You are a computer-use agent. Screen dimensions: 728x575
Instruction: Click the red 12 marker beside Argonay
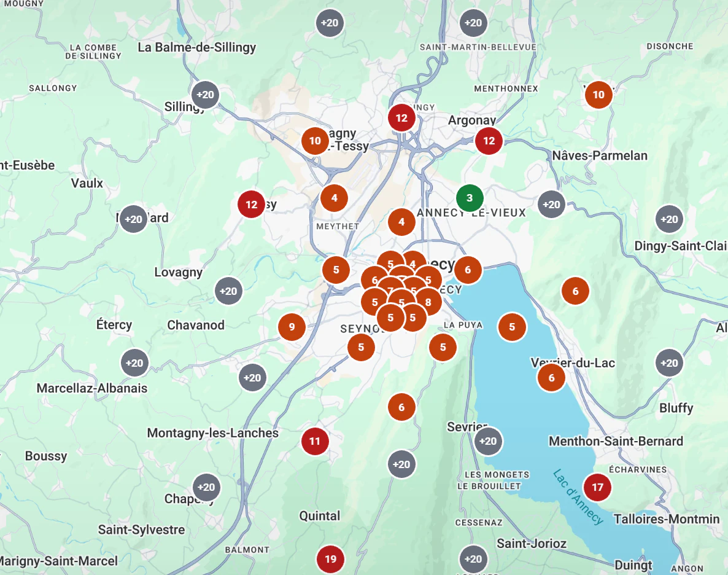coord(489,141)
